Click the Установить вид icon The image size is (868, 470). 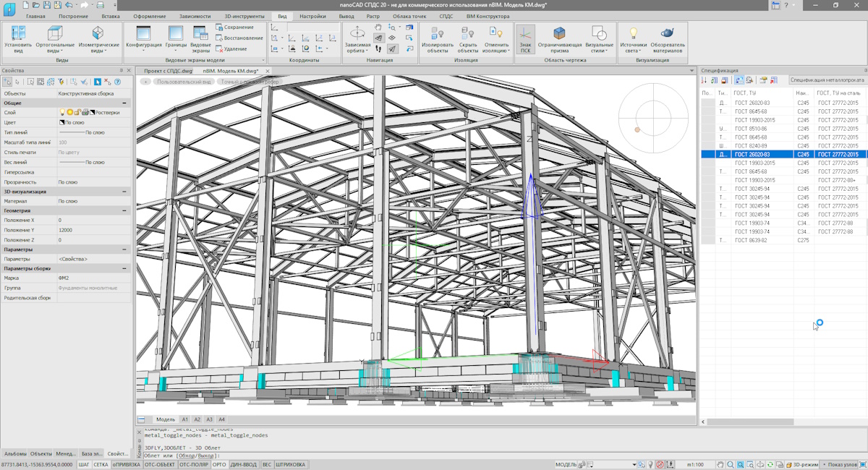point(18,39)
